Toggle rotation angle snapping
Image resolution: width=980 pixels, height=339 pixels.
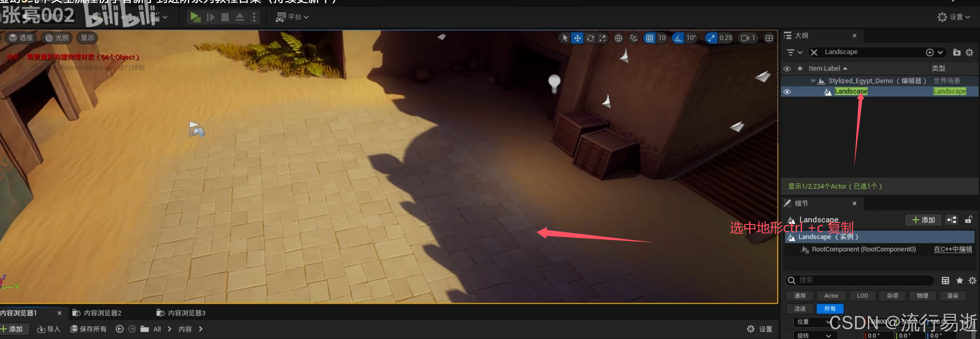[678, 38]
